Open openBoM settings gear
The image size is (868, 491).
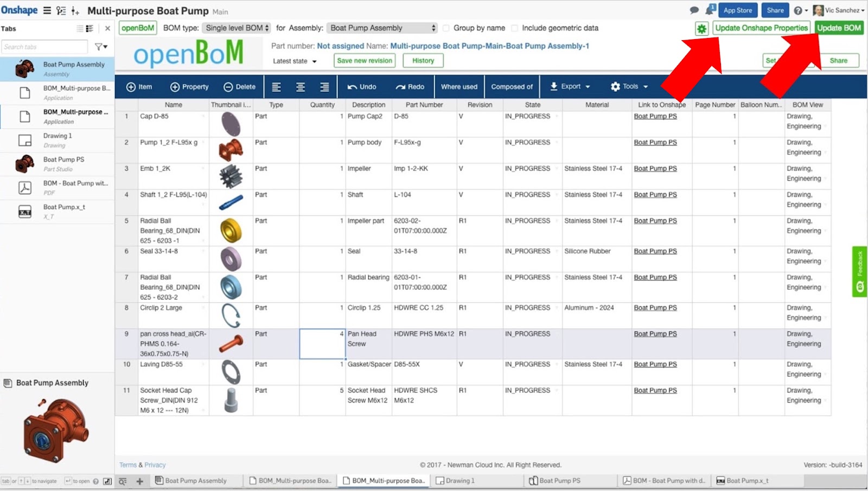coord(702,28)
